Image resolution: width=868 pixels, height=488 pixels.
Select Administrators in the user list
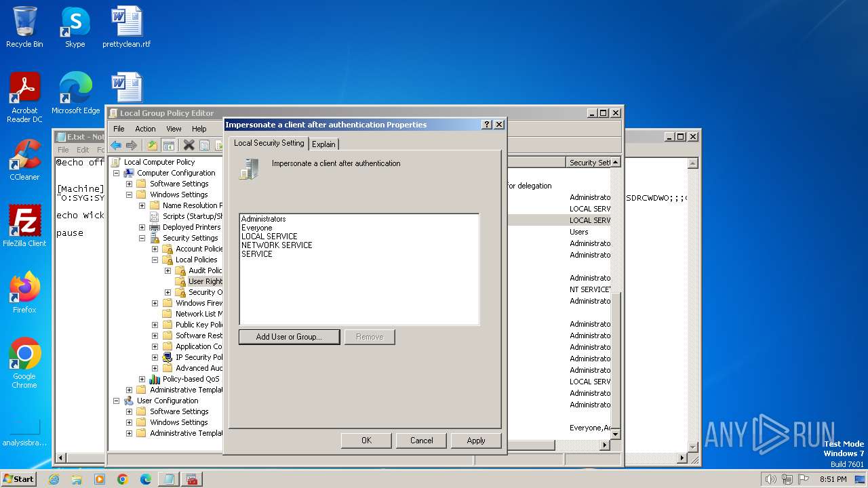tap(264, 219)
